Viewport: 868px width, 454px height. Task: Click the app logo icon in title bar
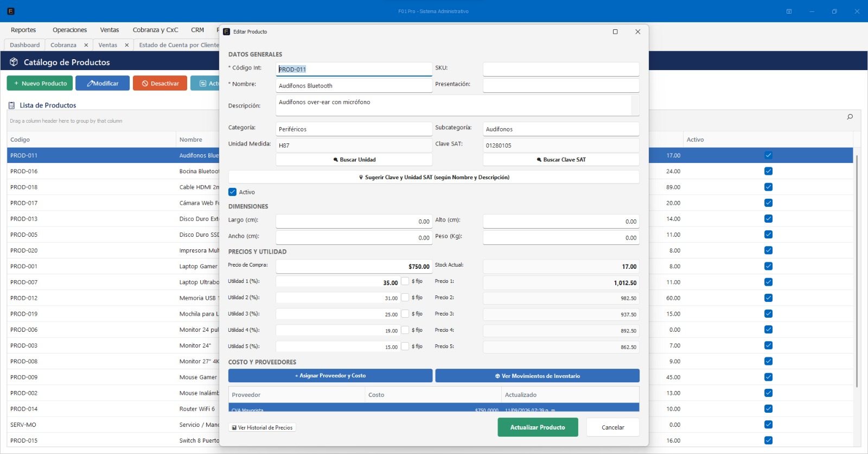coord(11,11)
